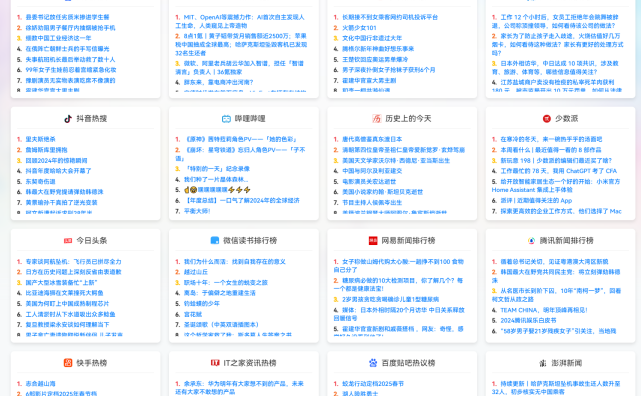Click the Bilibili TV icon beside 哔哩哔哩

pyautogui.click(x=226, y=119)
